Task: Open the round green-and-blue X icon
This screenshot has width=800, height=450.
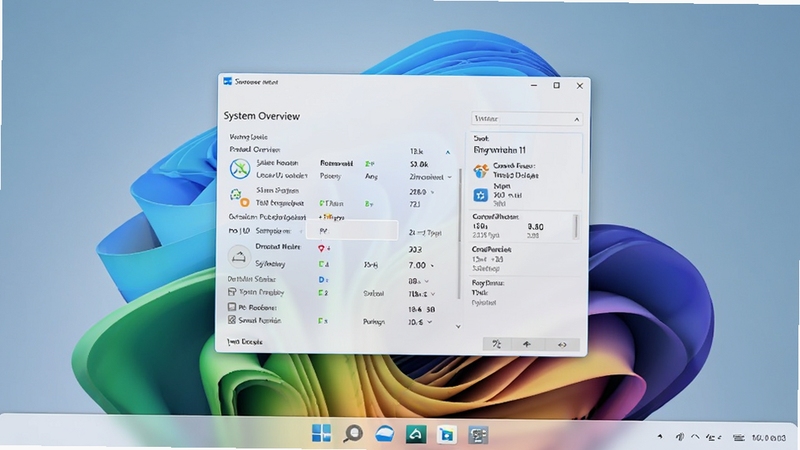Action: pyautogui.click(x=239, y=169)
